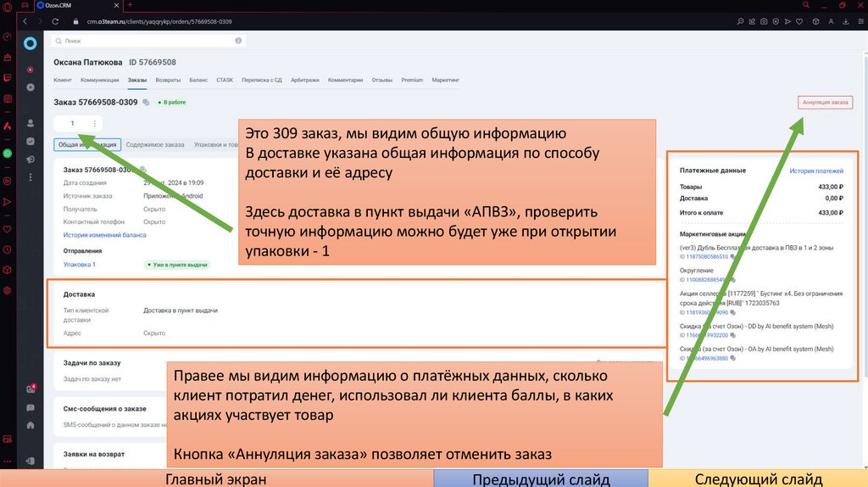
Task: Open the Комментарии tab
Action: (x=346, y=80)
